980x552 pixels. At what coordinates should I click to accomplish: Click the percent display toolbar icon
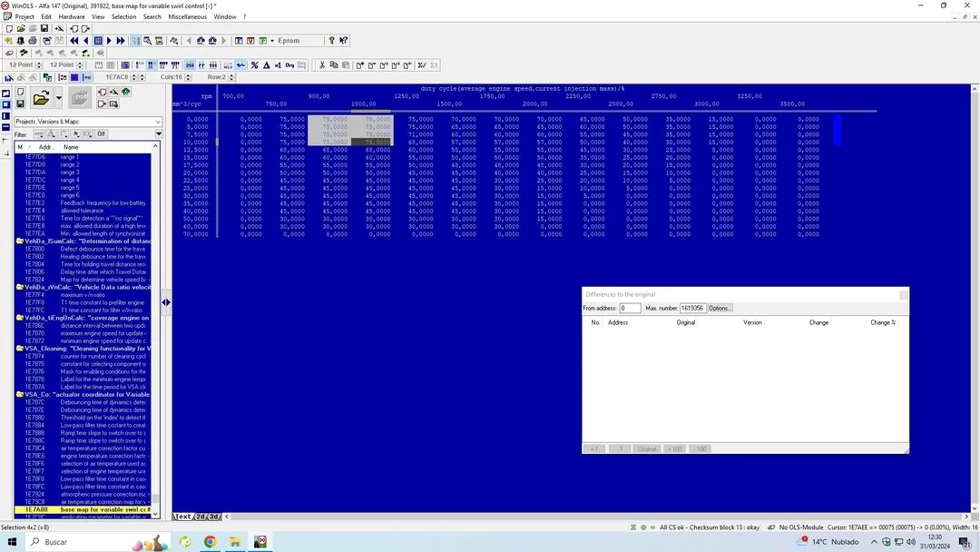point(254,65)
